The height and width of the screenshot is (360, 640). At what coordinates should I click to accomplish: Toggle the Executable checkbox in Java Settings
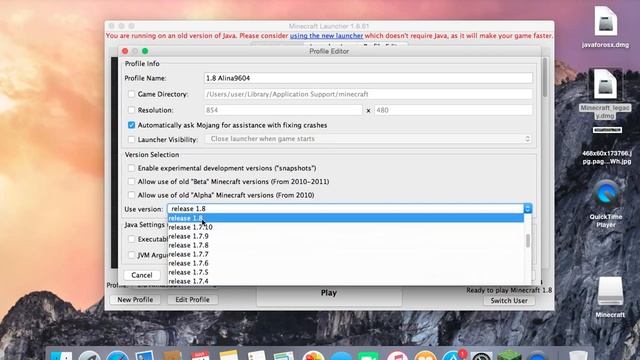[131, 239]
